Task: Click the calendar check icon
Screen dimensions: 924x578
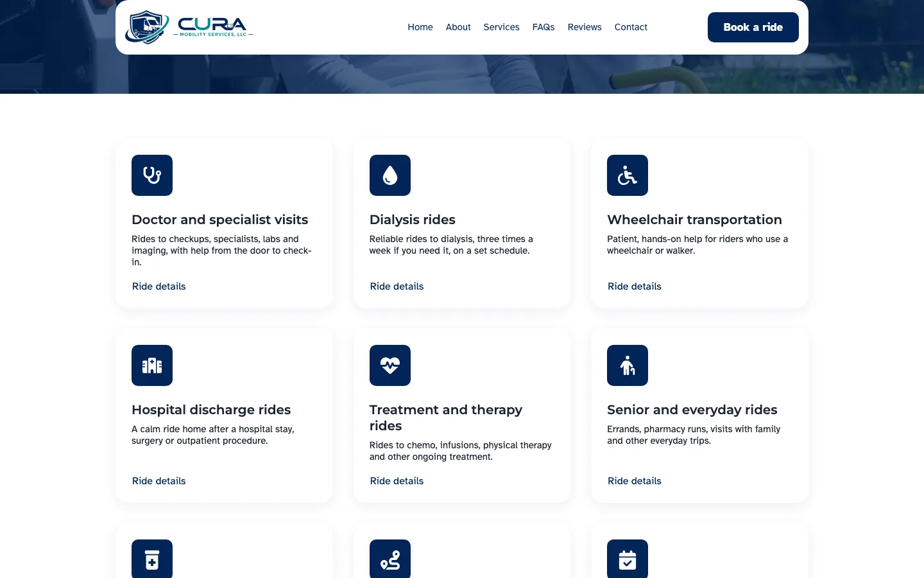Action: click(x=628, y=559)
